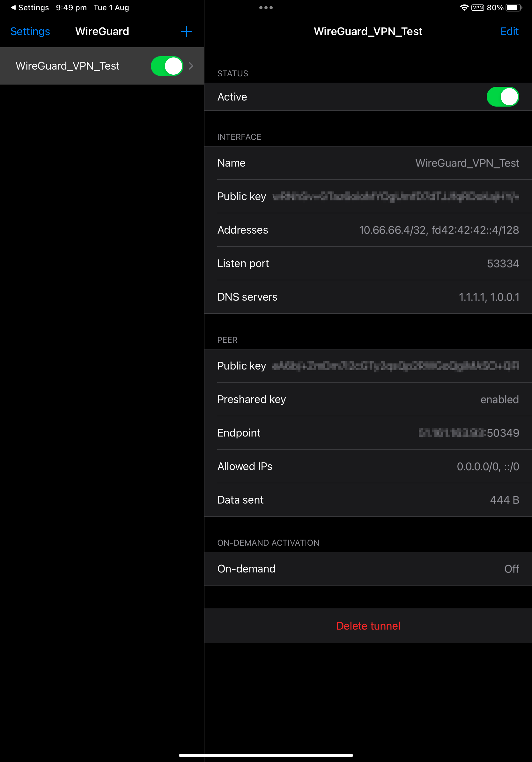The width and height of the screenshot is (532, 762).
Task: Turn off the Active status switch
Action: coord(502,97)
